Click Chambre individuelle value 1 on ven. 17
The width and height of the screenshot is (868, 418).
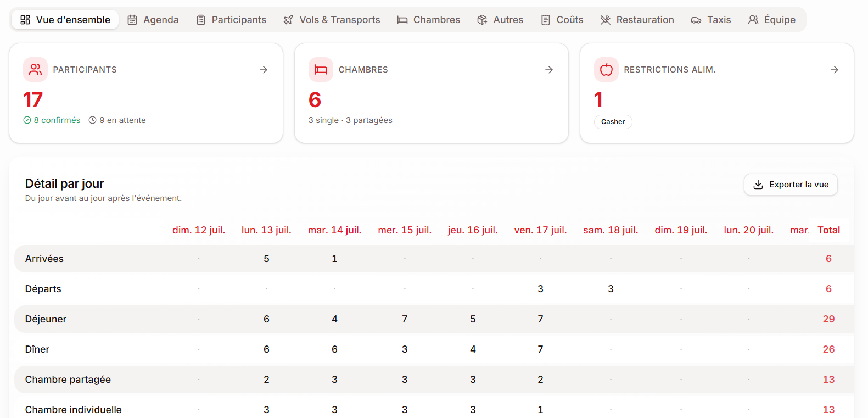pos(540,410)
